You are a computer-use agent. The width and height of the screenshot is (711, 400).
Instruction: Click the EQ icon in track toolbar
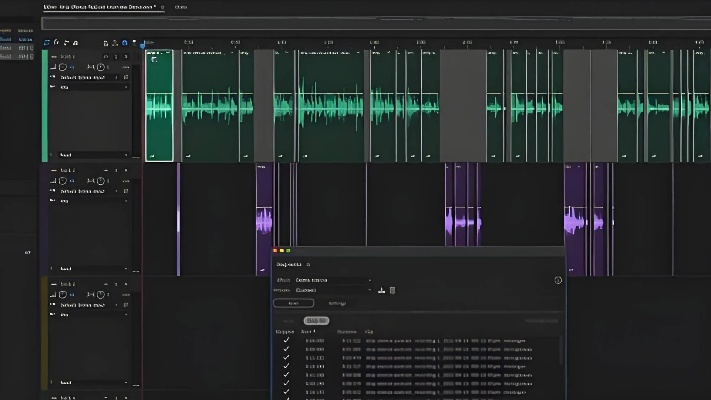click(77, 43)
